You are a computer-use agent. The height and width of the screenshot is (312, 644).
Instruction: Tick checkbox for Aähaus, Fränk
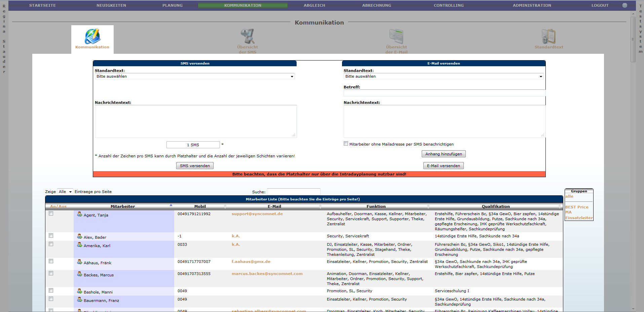tap(51, 261)
